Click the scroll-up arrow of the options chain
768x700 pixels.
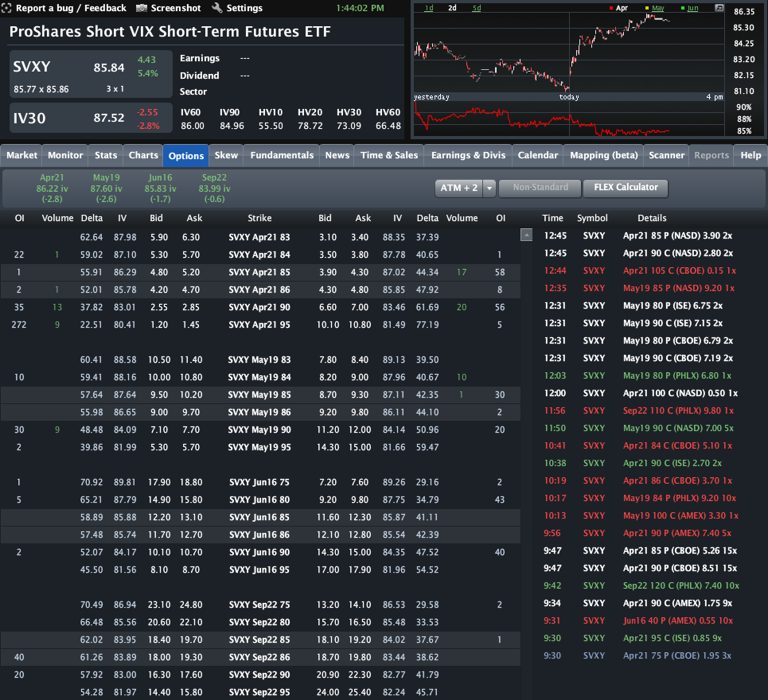(x=527, y=235)
